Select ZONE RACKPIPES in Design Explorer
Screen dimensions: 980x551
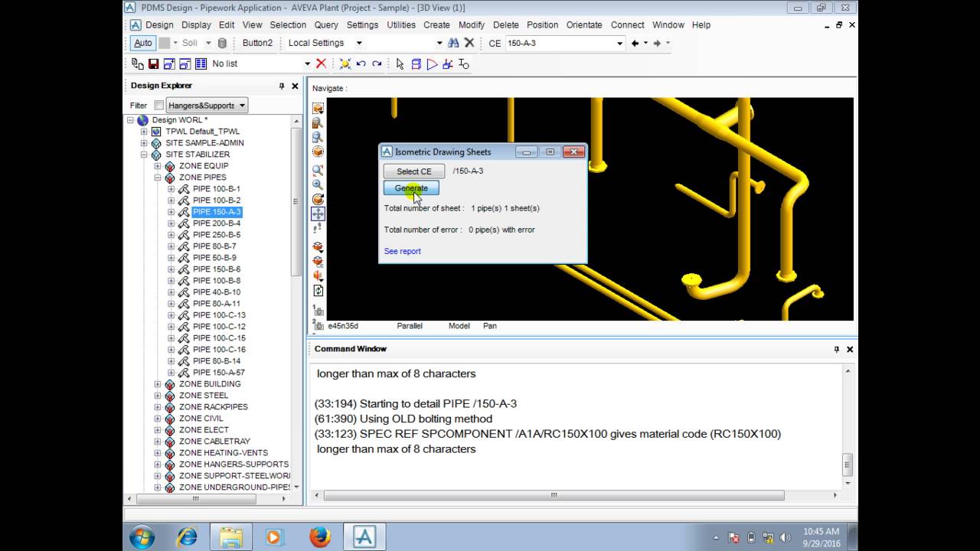214,407
